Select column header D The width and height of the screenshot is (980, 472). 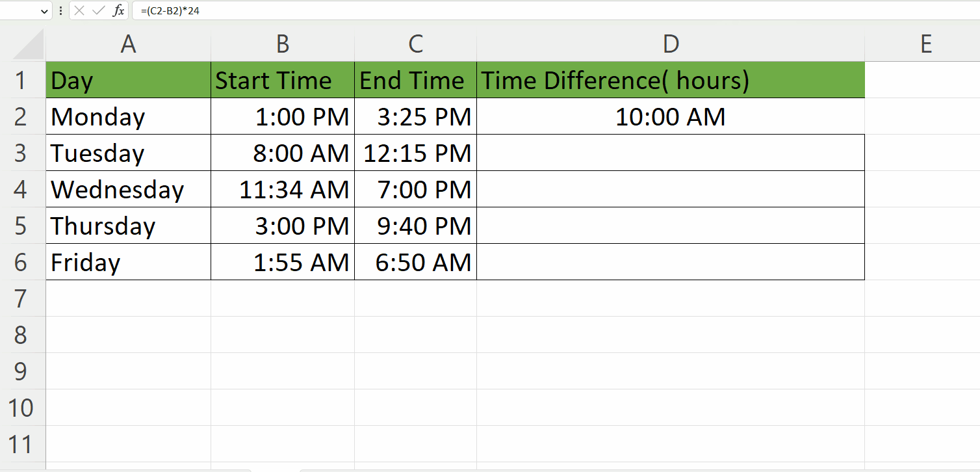coord(671,44)
